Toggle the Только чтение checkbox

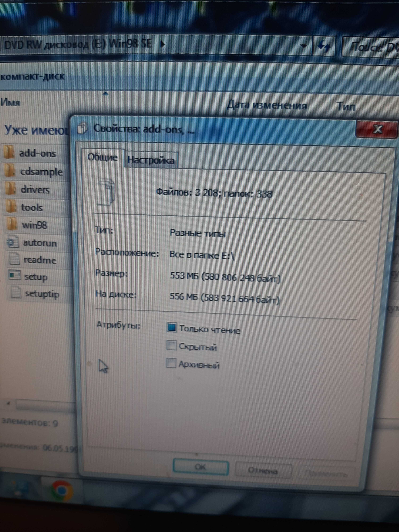171,328
